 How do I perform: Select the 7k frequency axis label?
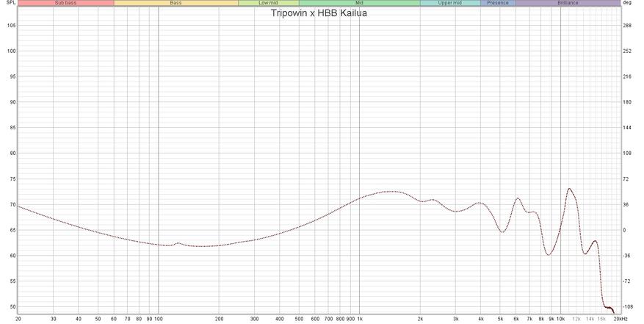530,319
